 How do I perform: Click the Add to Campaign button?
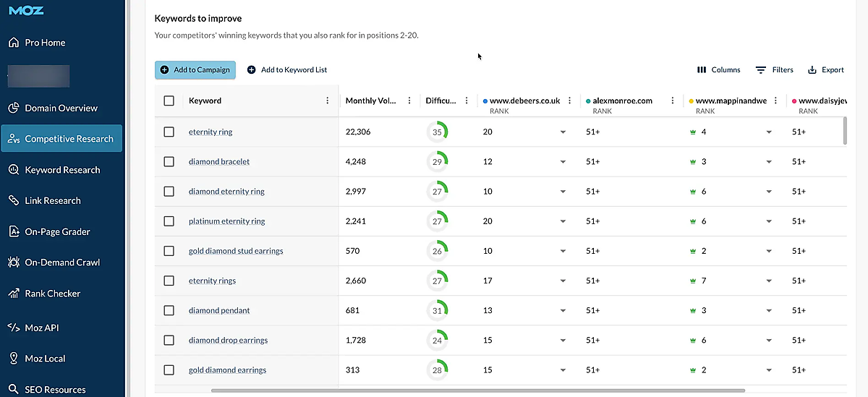click(x=195, y=70)
